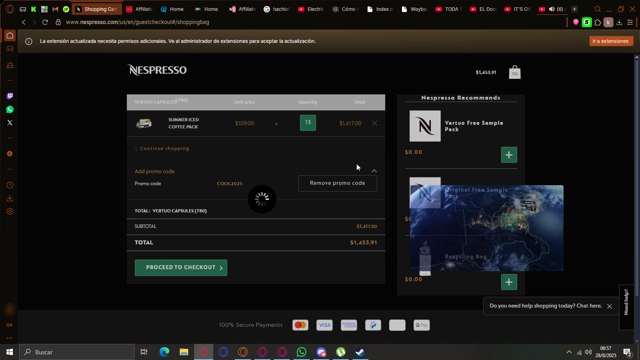
Task: Switch to the TODA YouTube tab
Action: (448, 9)
